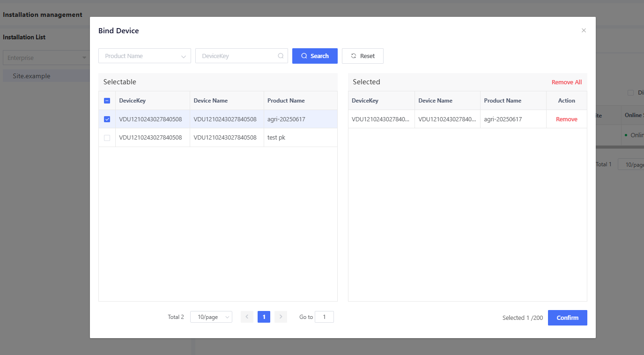Focus the DeviceKey search input

pos(237,56)
